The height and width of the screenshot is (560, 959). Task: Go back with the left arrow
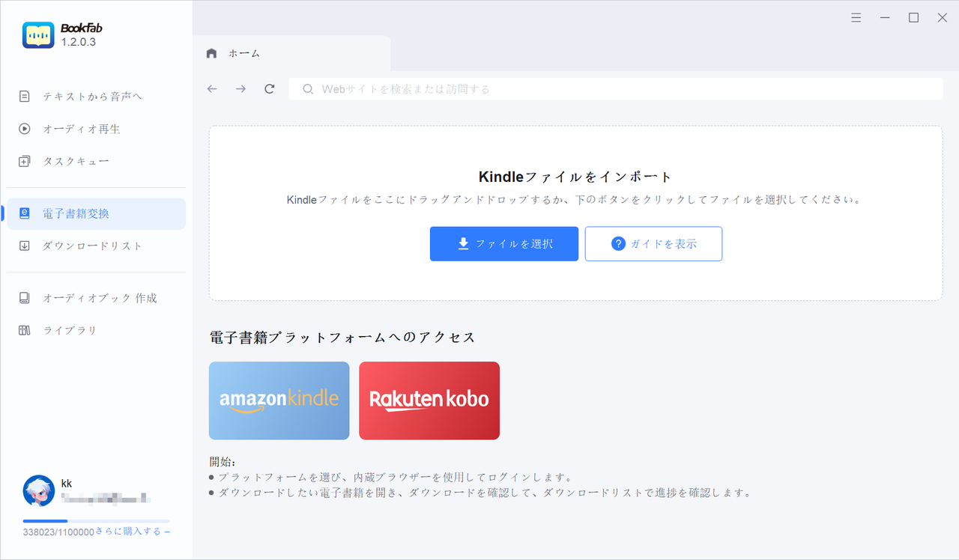pos(212,89)
